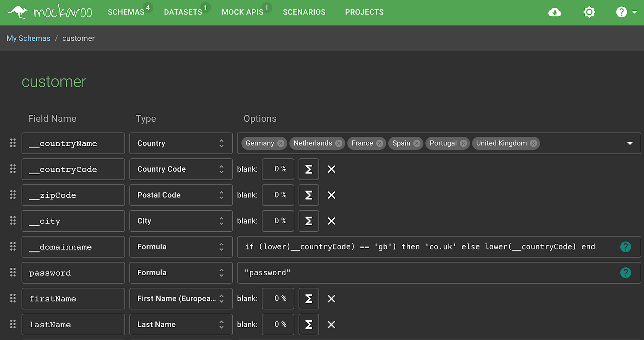
Task: Expand the country list dropdown arrow
Action: coord(630,143)
